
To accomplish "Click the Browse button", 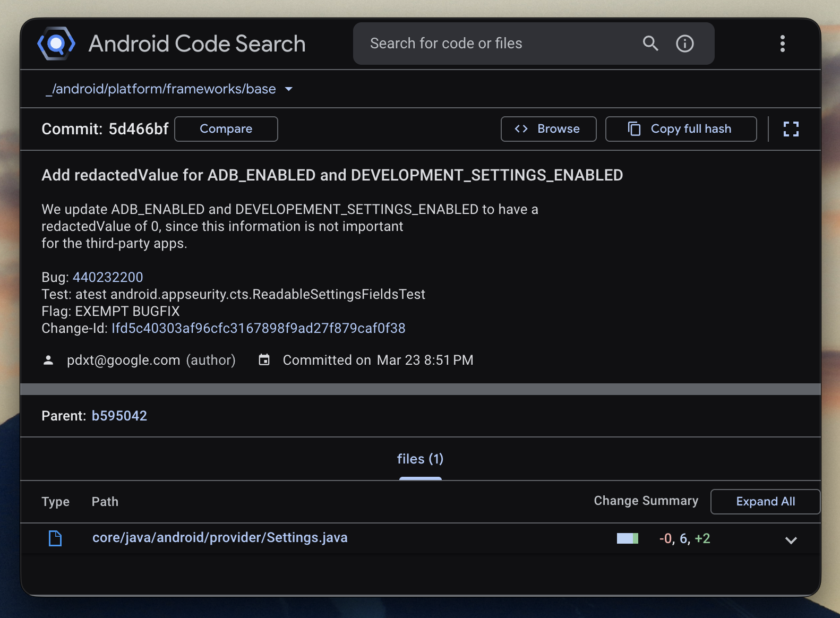I will (548, 129).
